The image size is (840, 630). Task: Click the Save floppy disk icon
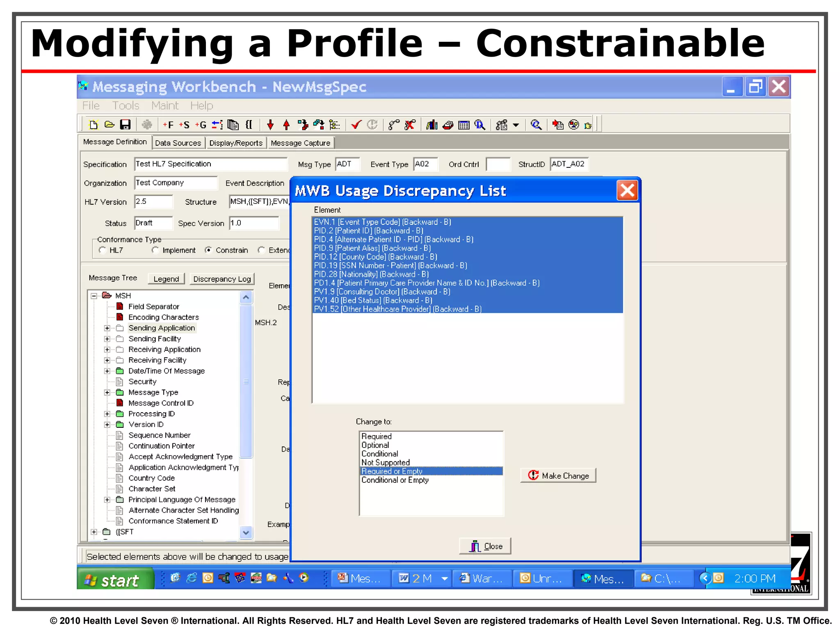tap(125, 125)
